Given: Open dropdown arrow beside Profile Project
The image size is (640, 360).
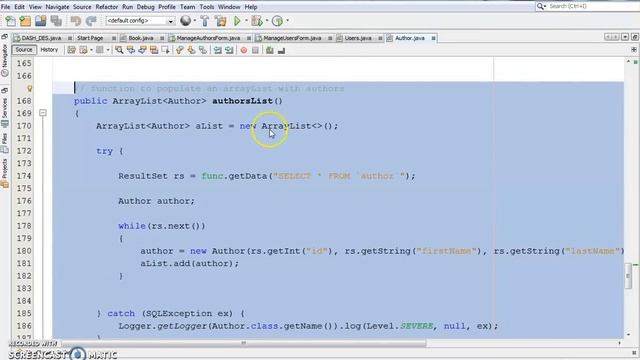Looking at the screenshot, I should (x=287, y=21).
